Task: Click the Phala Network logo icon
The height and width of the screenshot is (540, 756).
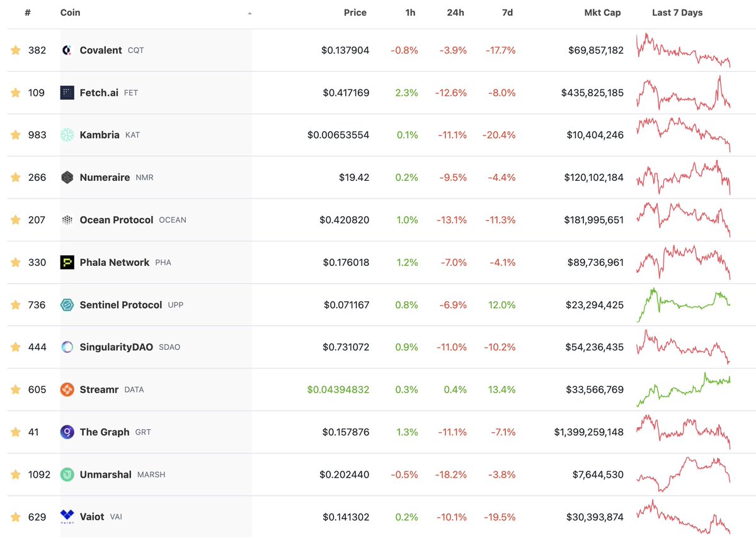Action: [x=67, y=262]
